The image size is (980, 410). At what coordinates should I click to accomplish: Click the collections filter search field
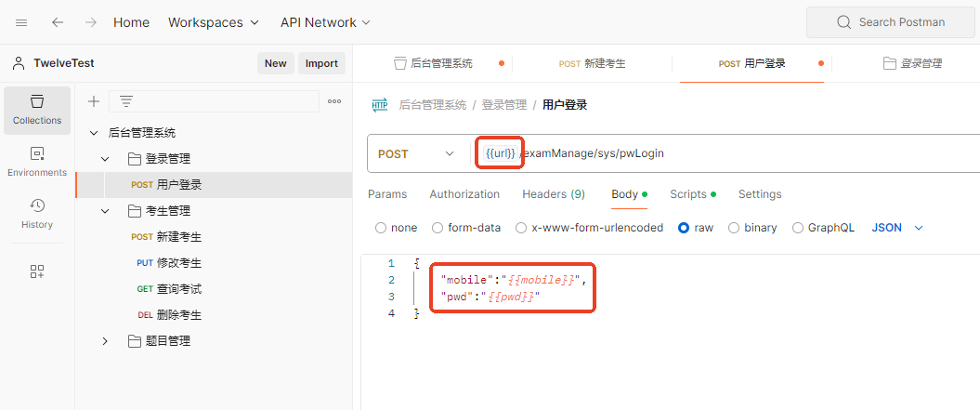[215, 101]
